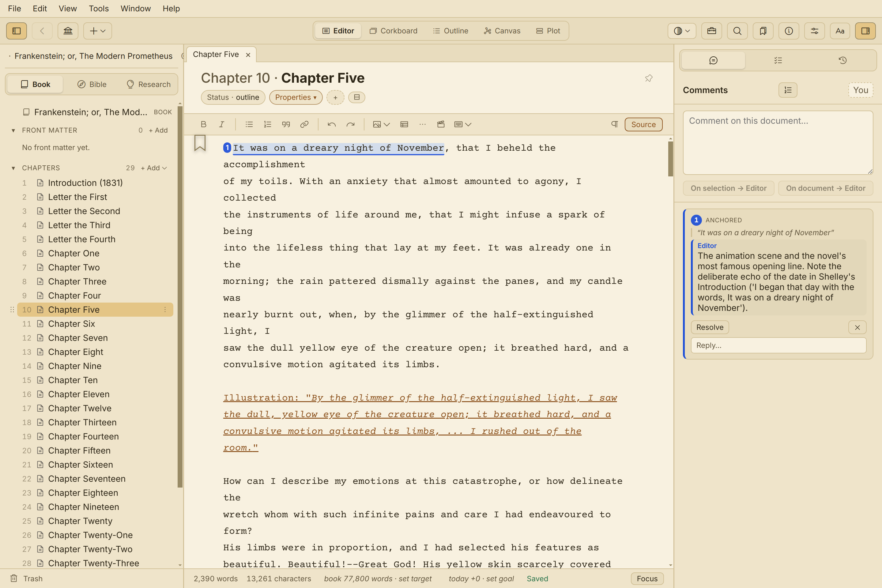
Task: Insert a hyperlink
Action: click(304, 125)
